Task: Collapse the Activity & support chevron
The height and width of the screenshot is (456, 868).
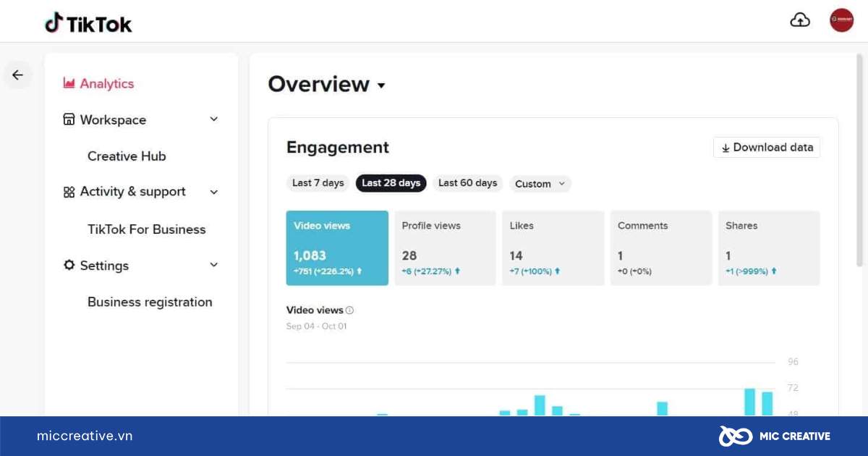Action: [213, 192]
